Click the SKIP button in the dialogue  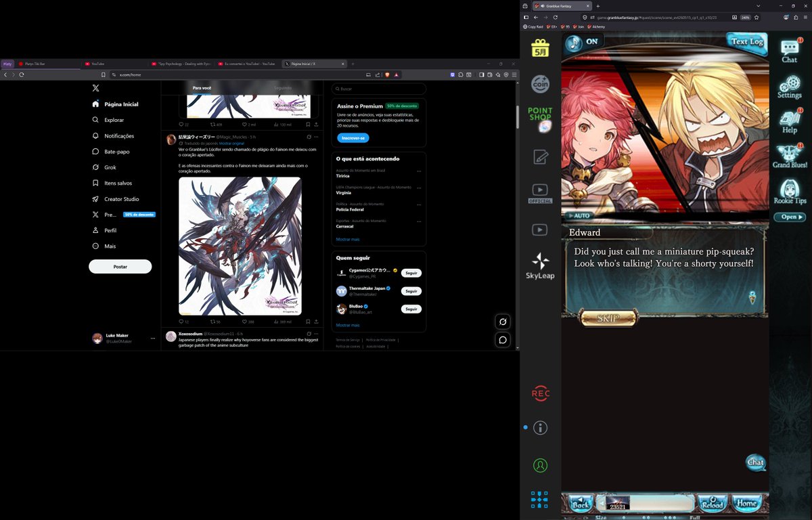[608, 318]
